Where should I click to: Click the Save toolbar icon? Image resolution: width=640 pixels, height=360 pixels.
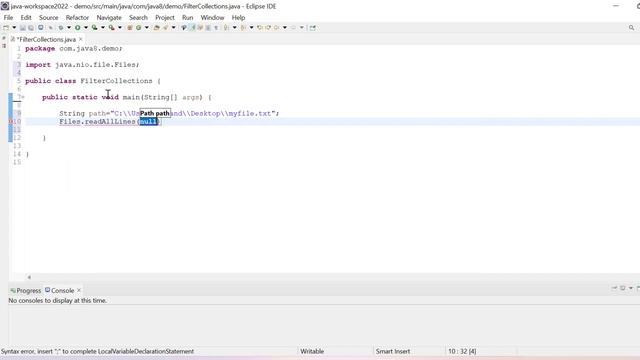[x=22, y=28]
